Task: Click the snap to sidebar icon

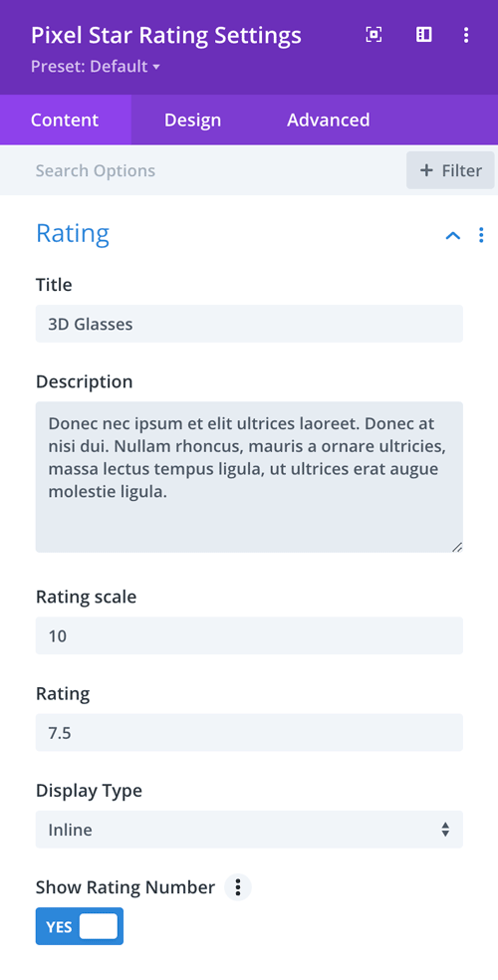Action: click(x=423, y=35)
